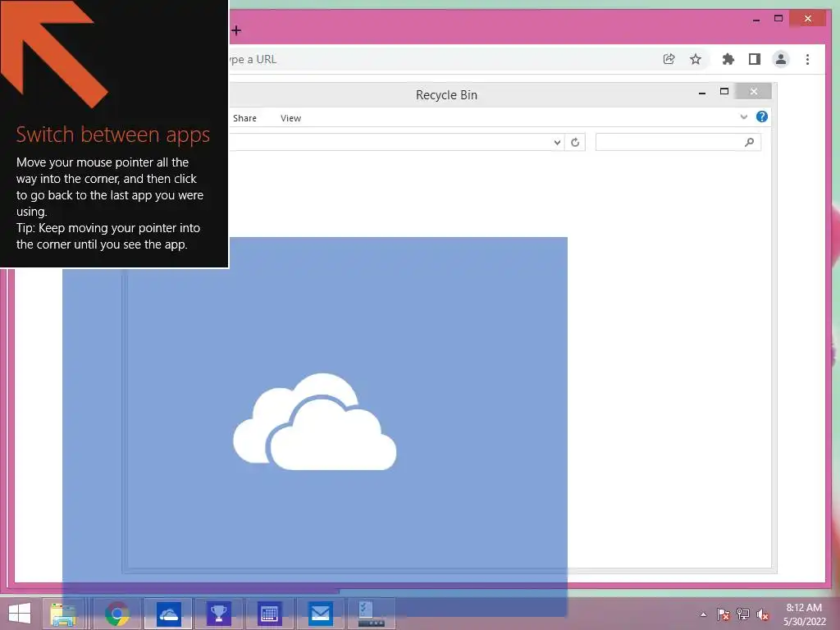The height and width of the screenshot is (630, 840).
Task: Open Recycle Bin help icon
Action: 762,116
